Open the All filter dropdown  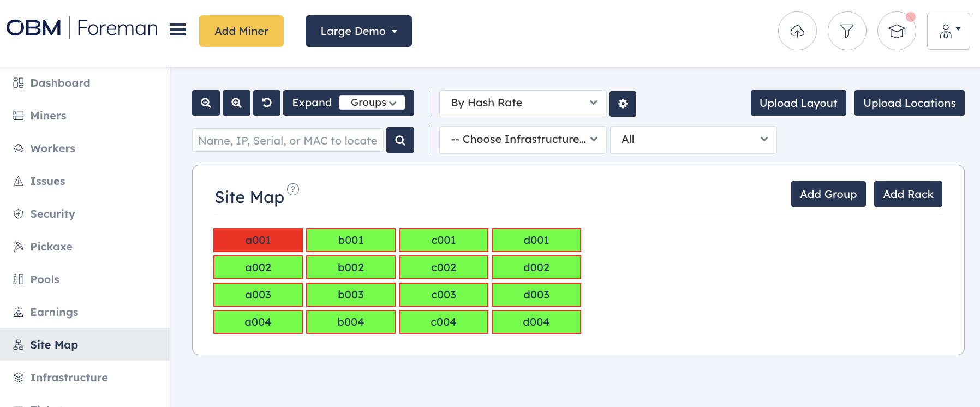point(693,140)
